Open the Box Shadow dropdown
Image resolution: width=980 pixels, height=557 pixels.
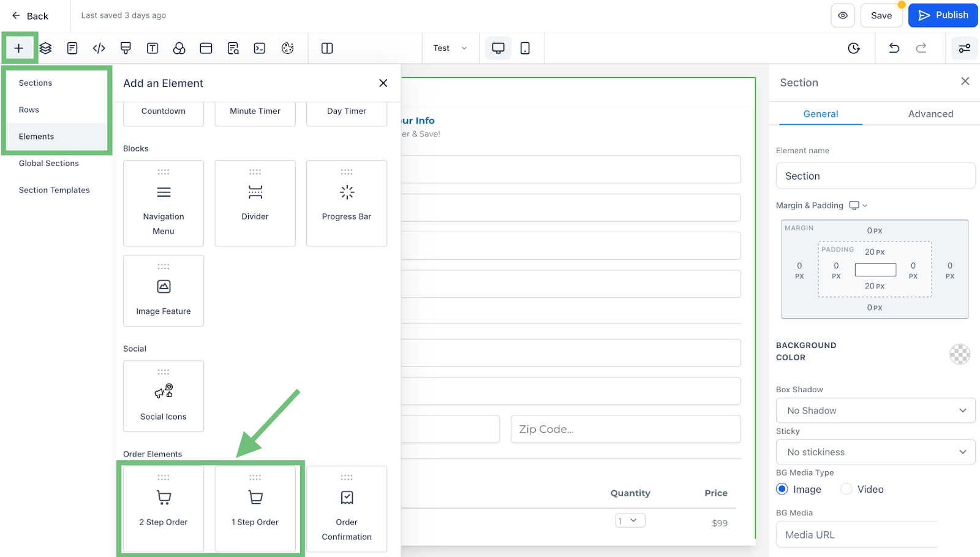(x=876, y=411)
